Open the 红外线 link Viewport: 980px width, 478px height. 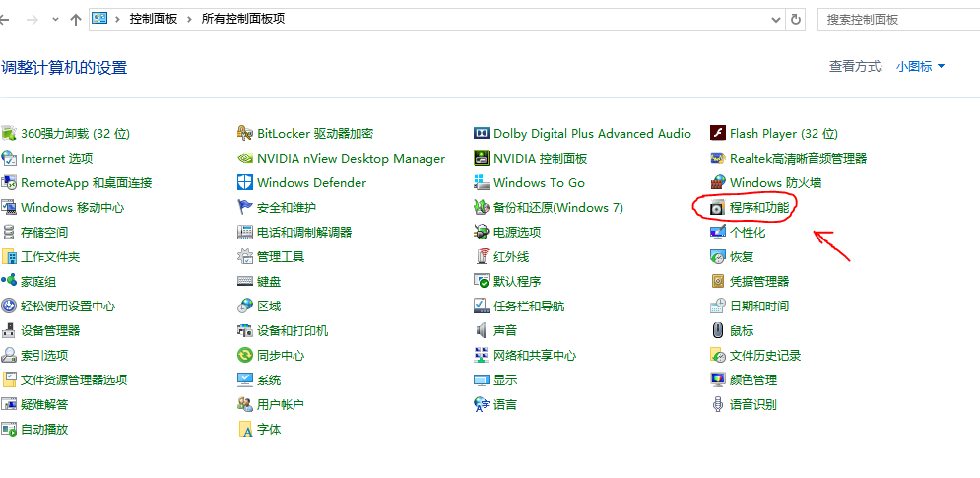(x=511, y=256)
